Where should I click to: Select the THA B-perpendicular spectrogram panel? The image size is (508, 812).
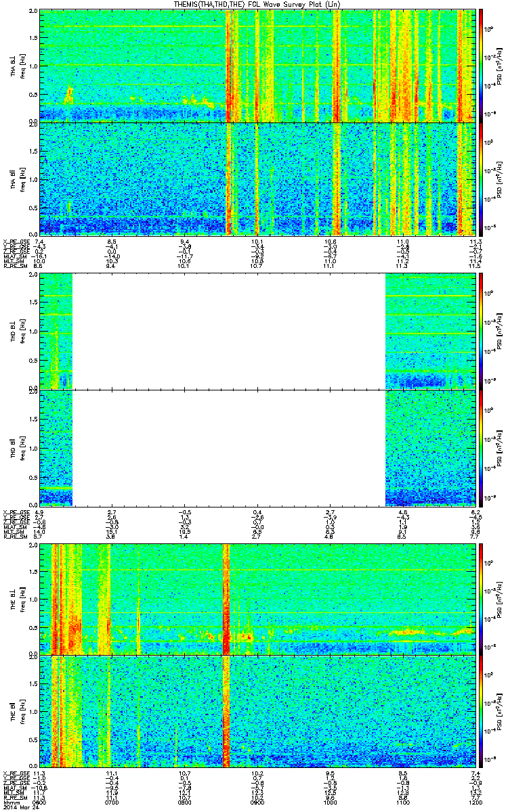(x=256, y=66)
